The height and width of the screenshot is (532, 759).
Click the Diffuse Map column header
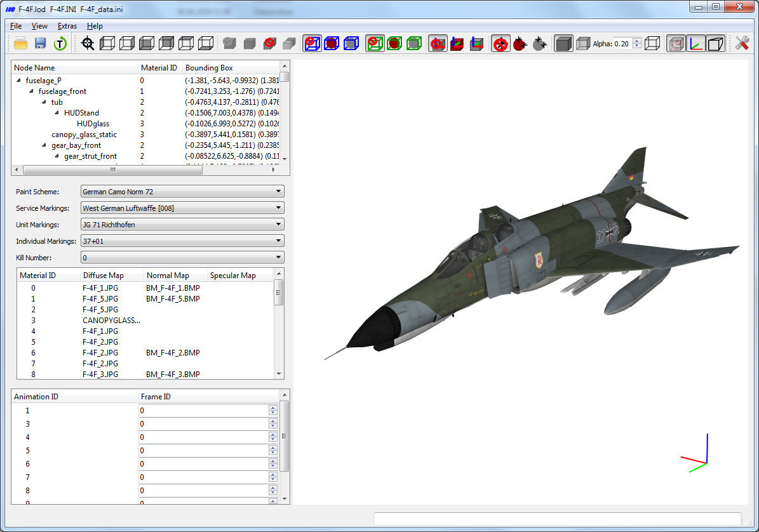[x=103, y=276]
